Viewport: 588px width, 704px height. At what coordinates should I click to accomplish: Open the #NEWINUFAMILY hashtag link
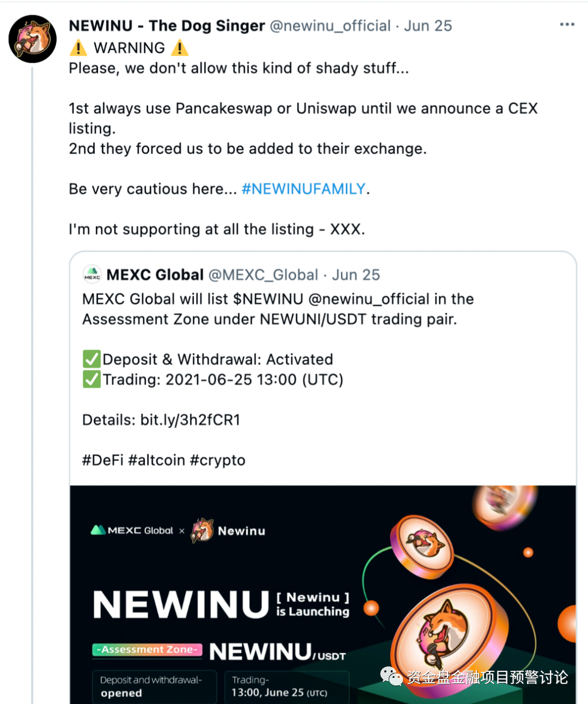[x=303, y=189]
